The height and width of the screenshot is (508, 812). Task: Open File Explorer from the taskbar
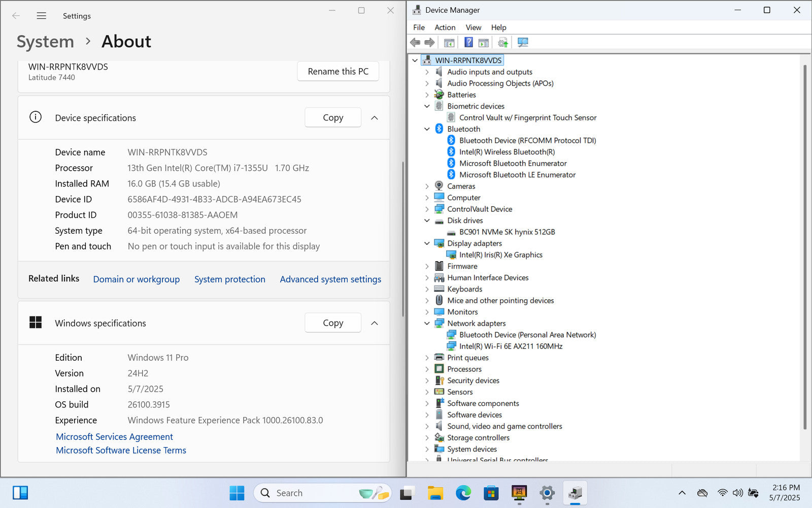coord(435,493)
